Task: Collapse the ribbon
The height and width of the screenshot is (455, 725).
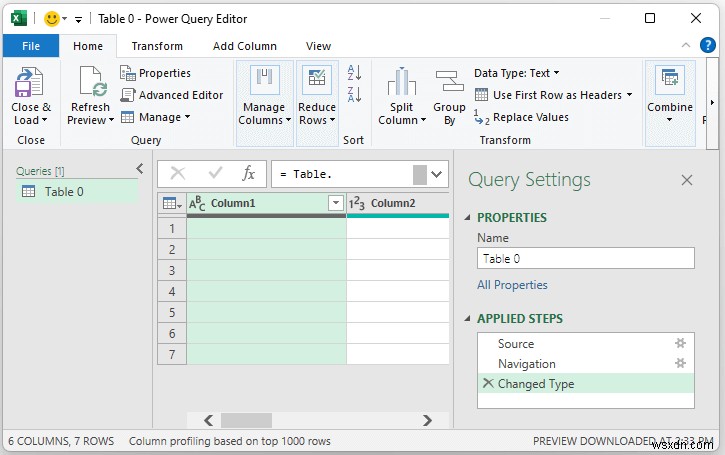Action: tap(686, 45)
